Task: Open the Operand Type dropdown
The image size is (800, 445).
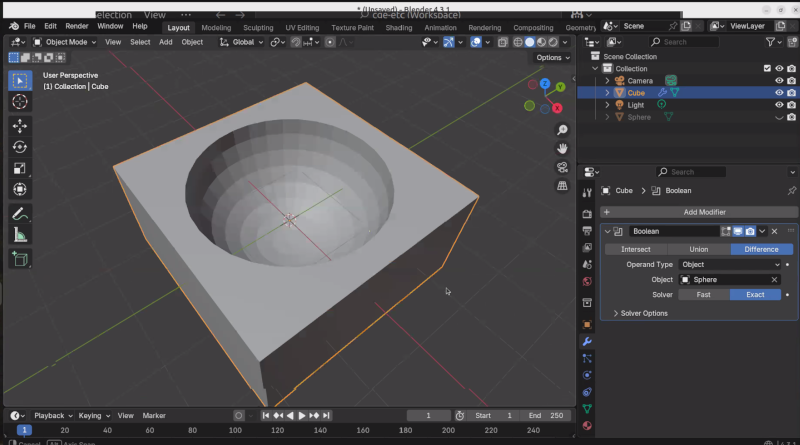Action: [729, 264]
